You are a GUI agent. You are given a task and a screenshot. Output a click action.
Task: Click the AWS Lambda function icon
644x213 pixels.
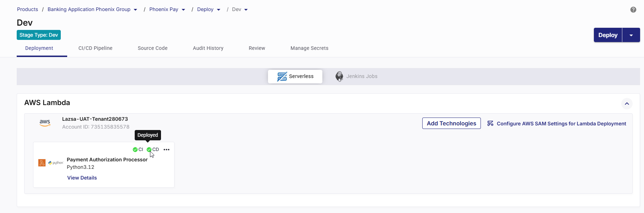[x=42, y=163]
